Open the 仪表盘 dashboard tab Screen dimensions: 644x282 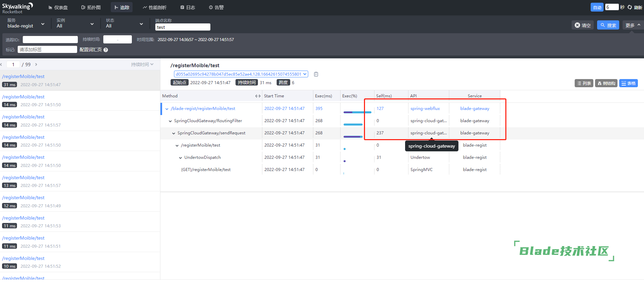[x=58, y=7]
